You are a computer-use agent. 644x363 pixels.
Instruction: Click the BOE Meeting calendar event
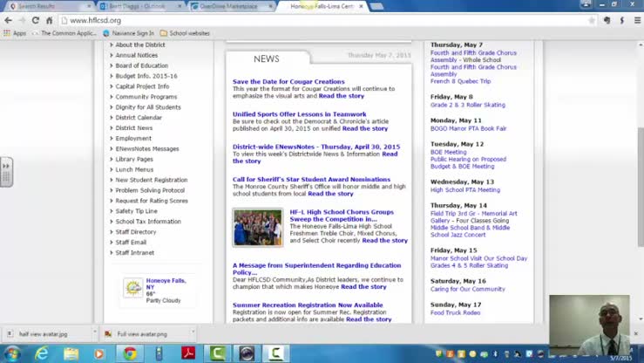click(448, 152)
